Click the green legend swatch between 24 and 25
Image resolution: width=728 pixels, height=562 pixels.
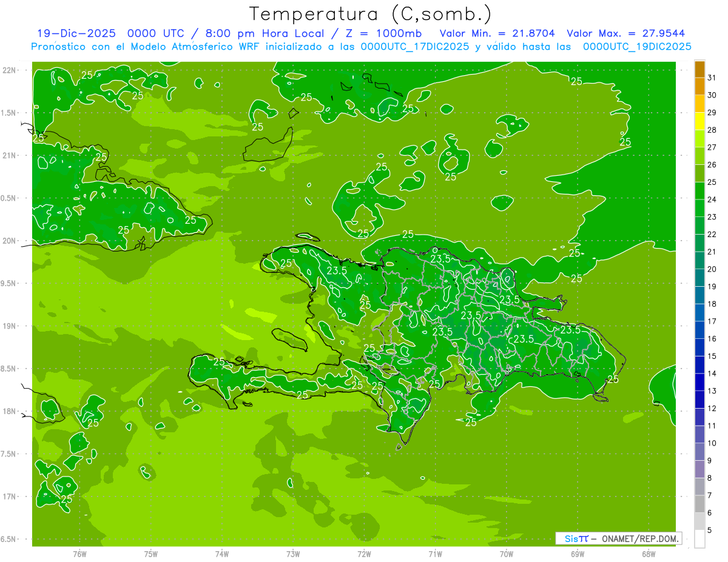tap(699, 190)
